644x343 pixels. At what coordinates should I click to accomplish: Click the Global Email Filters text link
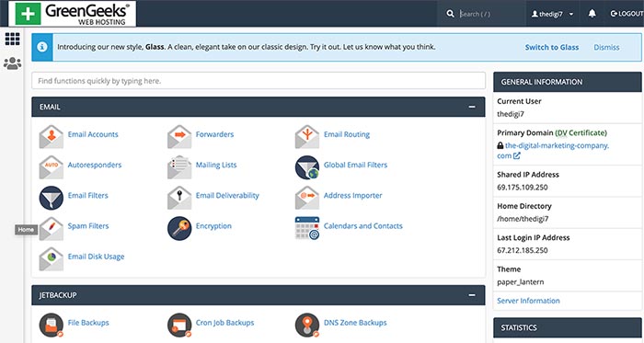tap(355, 165)
